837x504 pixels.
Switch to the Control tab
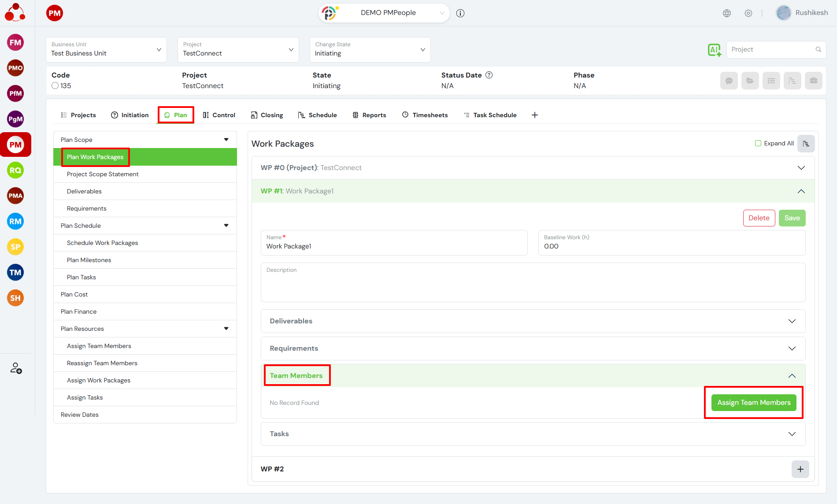(x=219, y=115)
